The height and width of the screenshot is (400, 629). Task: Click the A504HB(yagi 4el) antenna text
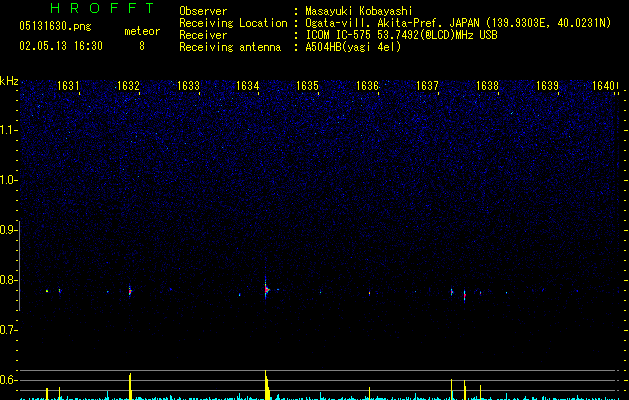click(353, 47)
